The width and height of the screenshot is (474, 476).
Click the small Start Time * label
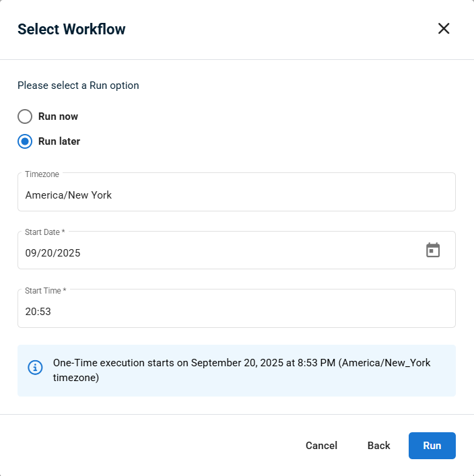pyautogui.click(x=46, y=291)
